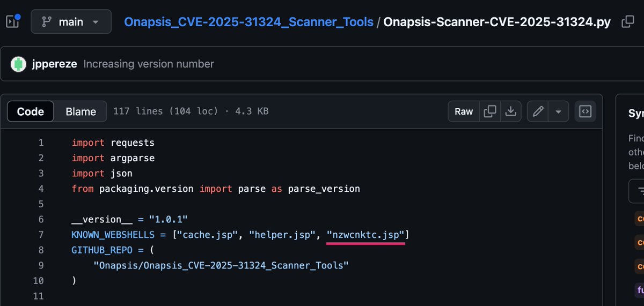The image size is (644, 306).
Task: Download the raw file
Action: 511,111
